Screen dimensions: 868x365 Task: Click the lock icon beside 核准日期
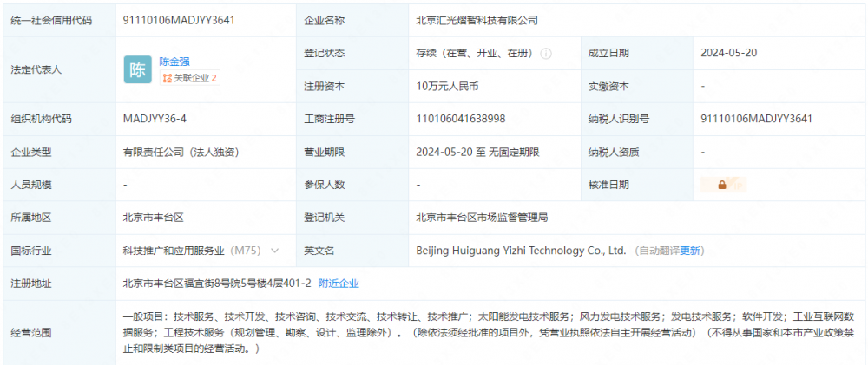(722, 185)
